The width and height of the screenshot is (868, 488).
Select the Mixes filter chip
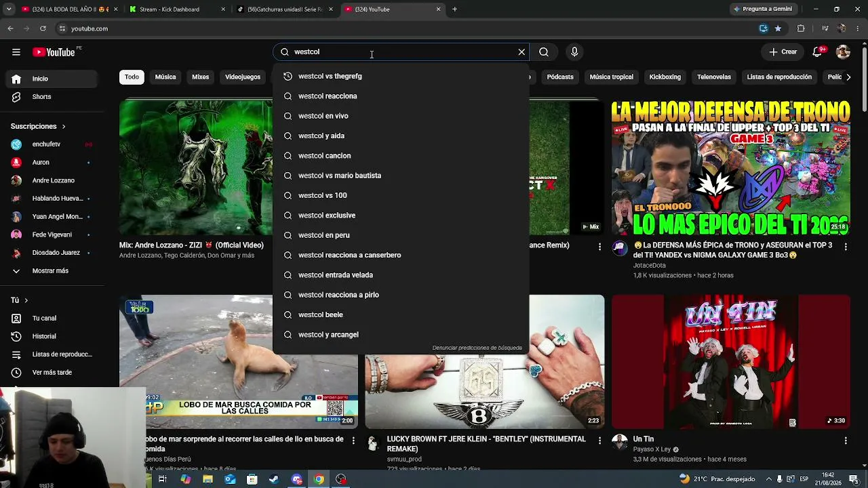pos(201,77)
